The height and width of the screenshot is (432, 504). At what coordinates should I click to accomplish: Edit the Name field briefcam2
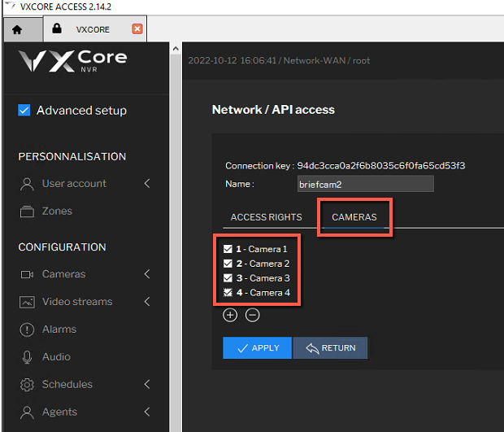(x=366, y=184)
